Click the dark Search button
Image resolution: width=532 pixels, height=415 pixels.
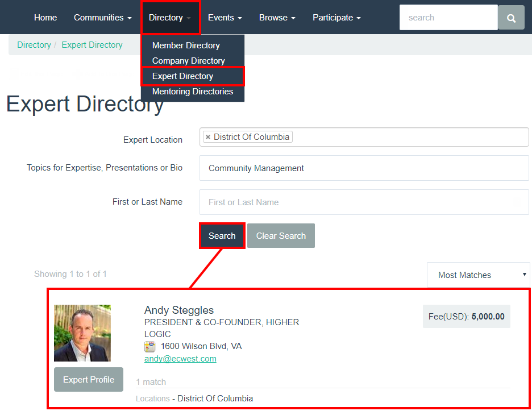[222, 236]
